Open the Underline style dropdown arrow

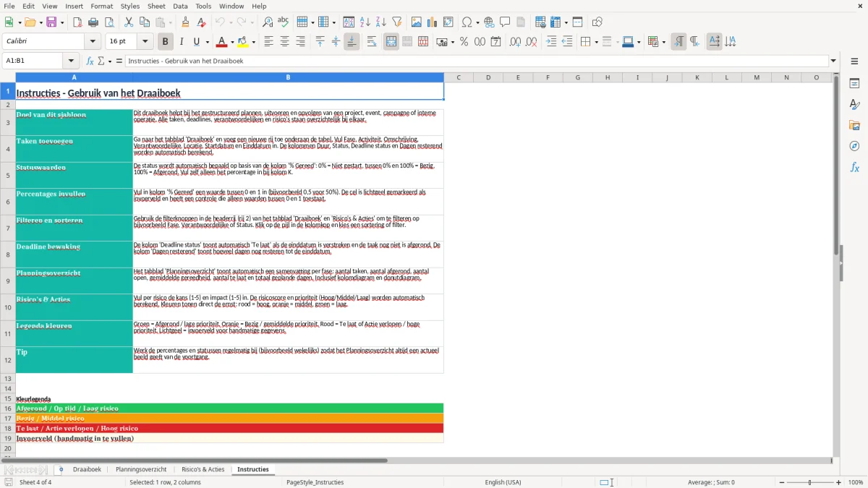coord(207,42)
